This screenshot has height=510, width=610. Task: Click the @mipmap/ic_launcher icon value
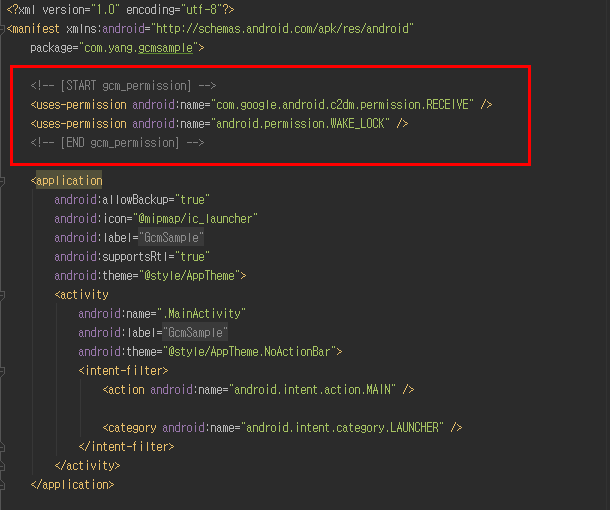point(195,219)
